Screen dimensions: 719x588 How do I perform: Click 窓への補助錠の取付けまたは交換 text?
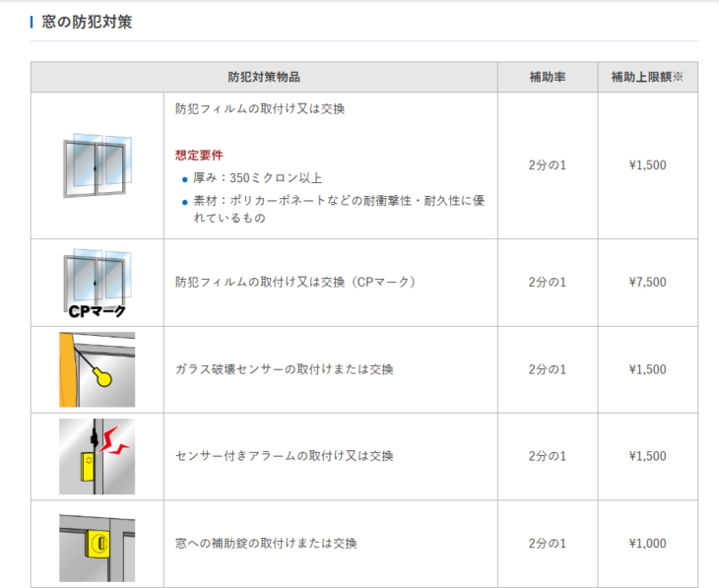pyautogui.click(x=266, y=544)
